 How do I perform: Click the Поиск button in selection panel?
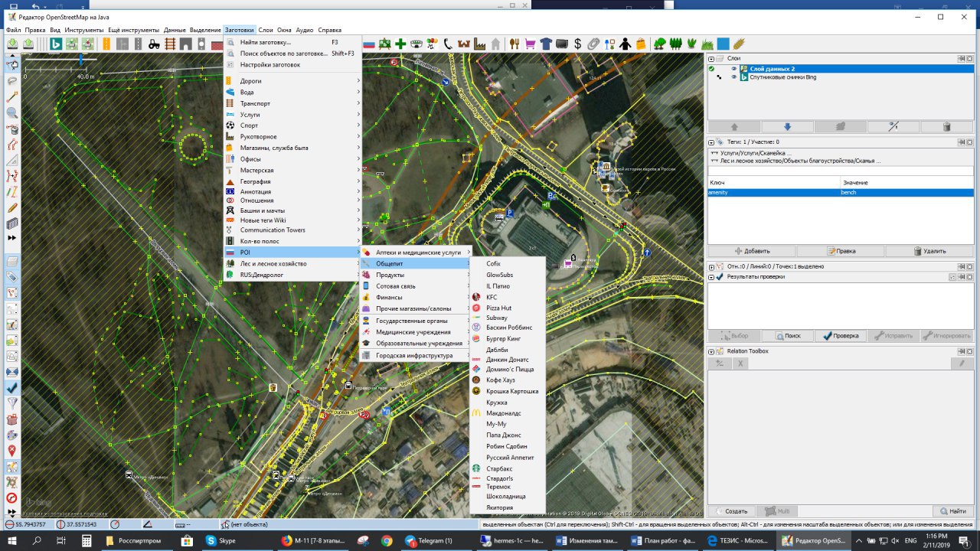[787, 335]
